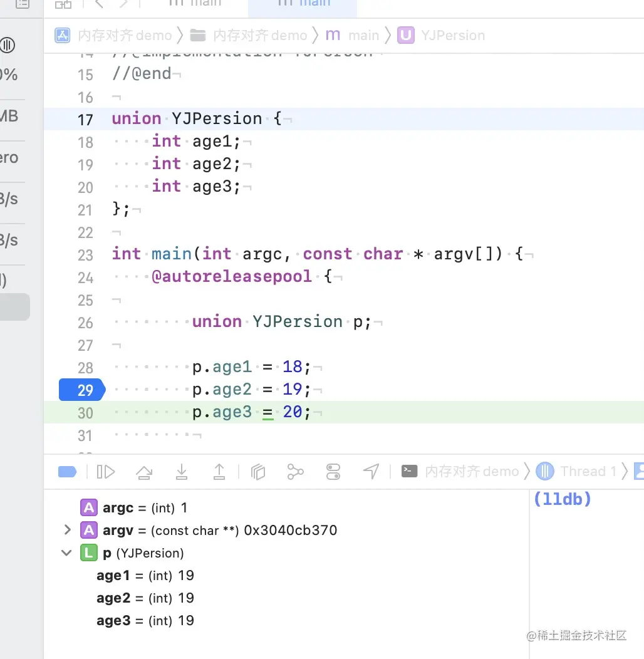This screenshot has width=644, height=659.
Task: Switch to the first main editor tab
Action: (x=194, y=4)
